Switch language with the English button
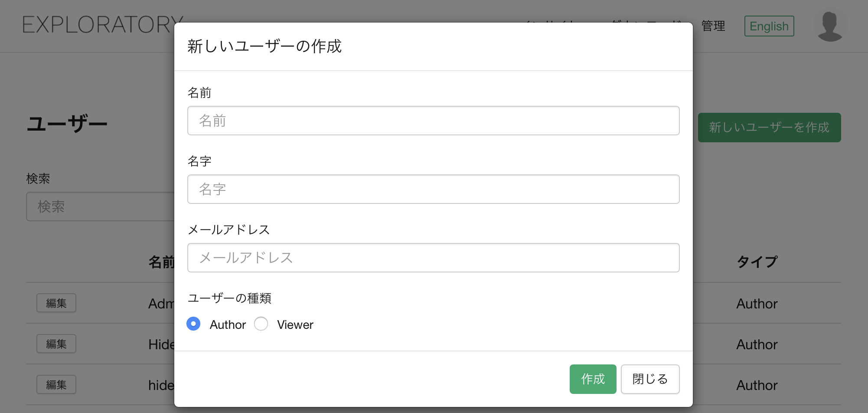The image size is (868, 413). click(769, 26)
